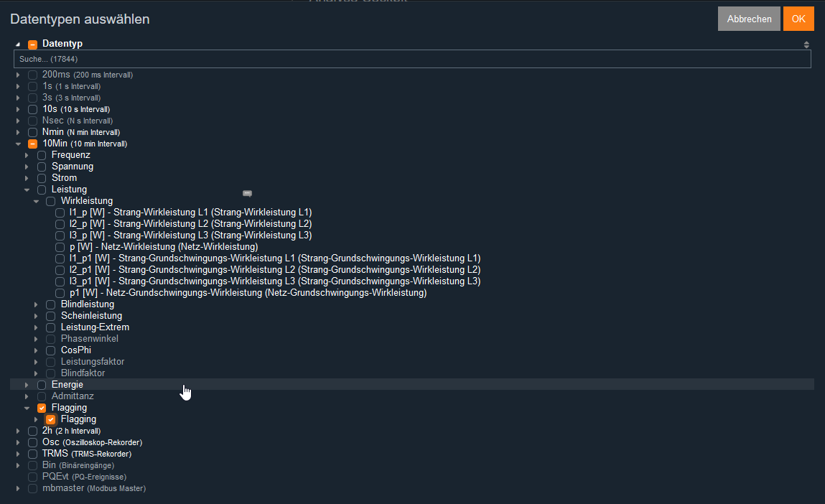Click the sort arrows icon in Datentyp header
Screen dimensions: 825x504
(806, 45)
